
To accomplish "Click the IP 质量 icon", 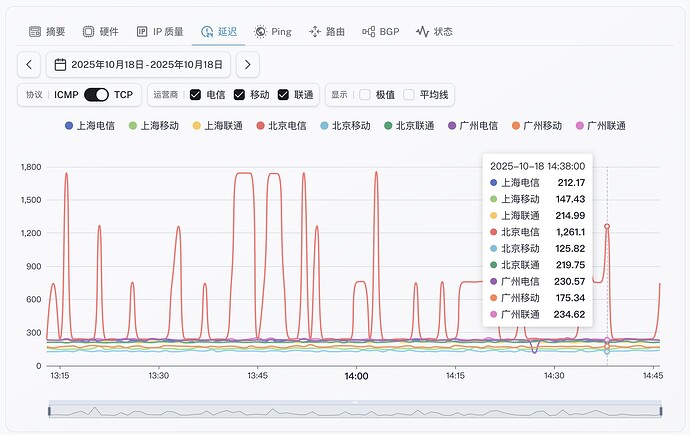I will pyautogui.click(x=142, y=32).
